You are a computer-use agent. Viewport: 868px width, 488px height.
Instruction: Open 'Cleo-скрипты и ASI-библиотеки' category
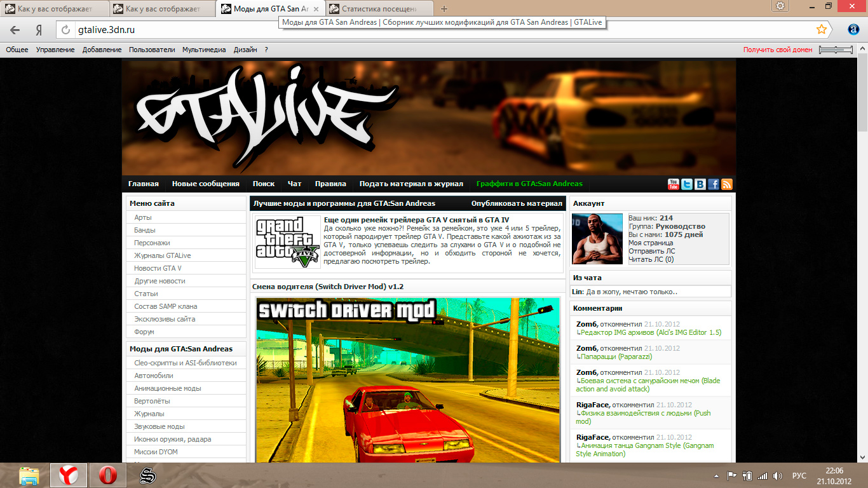coord(186,363)
